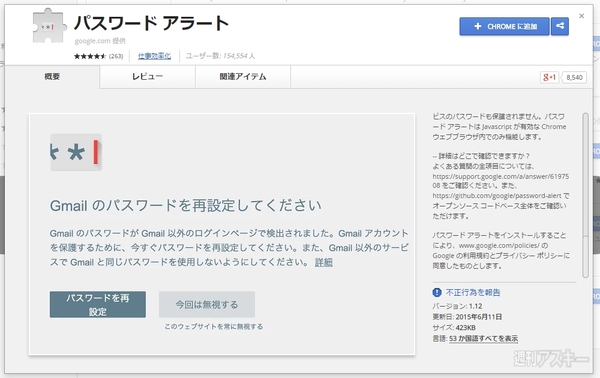Click the バージョン: 1.12 text
This screenshot has height=378, width=600.
pos(457,306)
